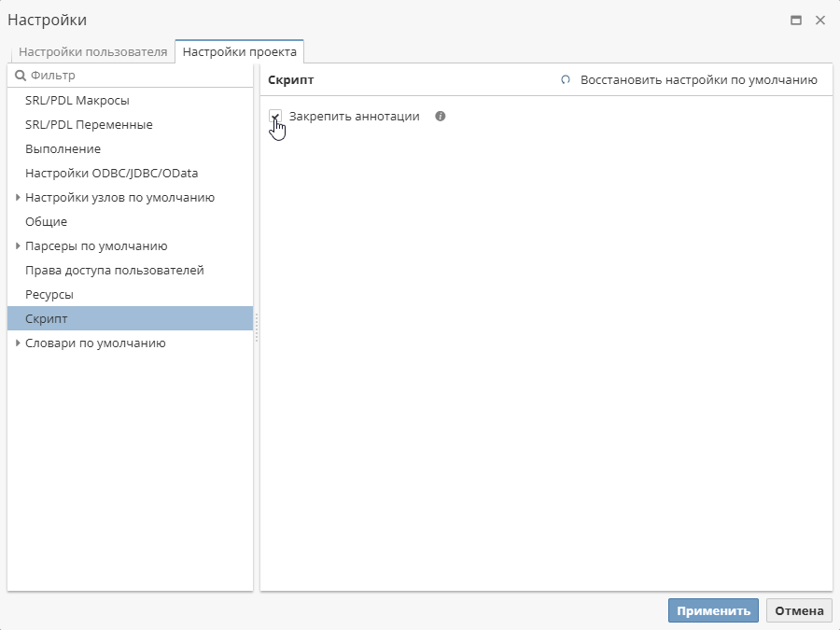Click the search magnifier icon in filter
The width and height of the screenshot is (840, 630).
[x=20, y=76]
